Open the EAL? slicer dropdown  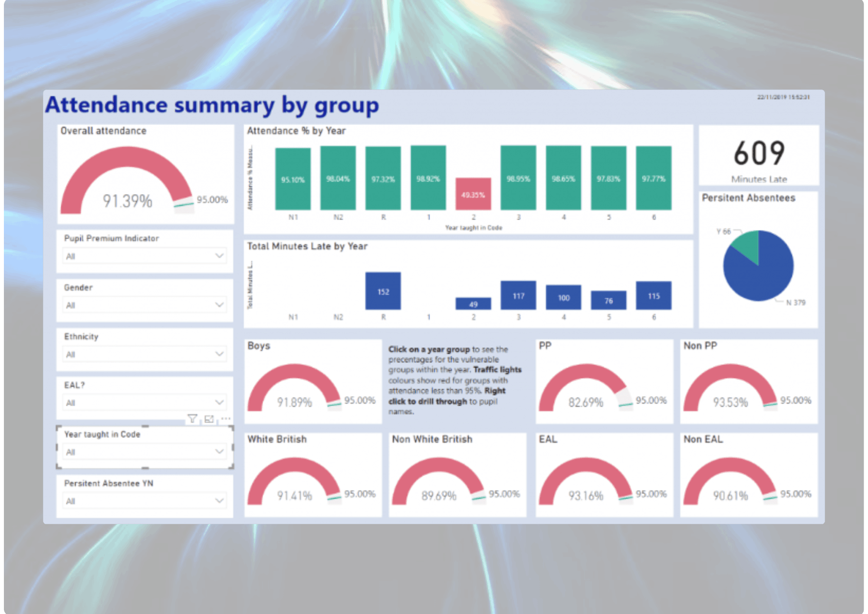click(145, 403)
